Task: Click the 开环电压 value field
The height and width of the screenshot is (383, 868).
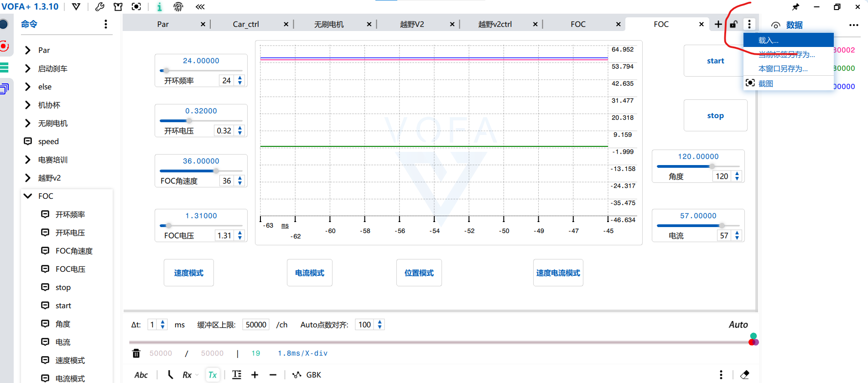Action: click(x=223, y=131)
